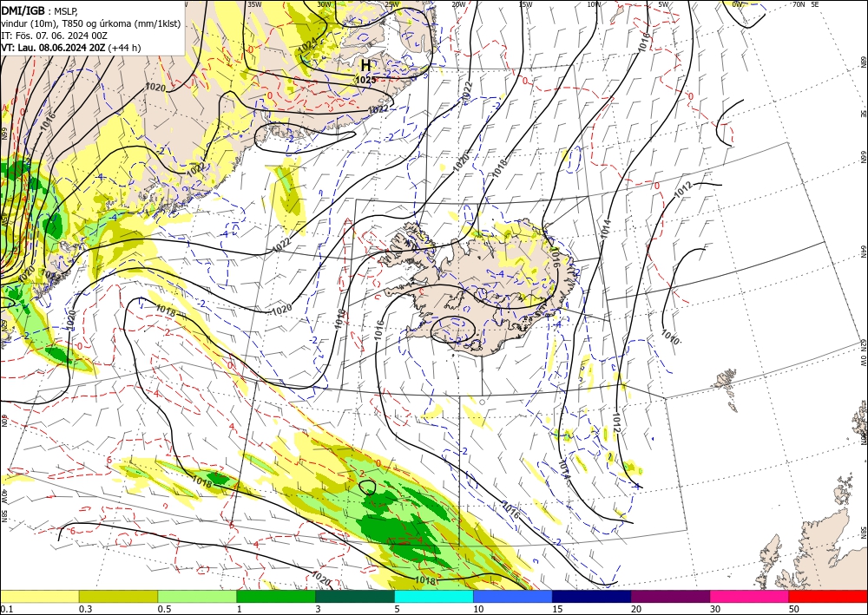Click the legend value '0.1'

tap(6, 609)
